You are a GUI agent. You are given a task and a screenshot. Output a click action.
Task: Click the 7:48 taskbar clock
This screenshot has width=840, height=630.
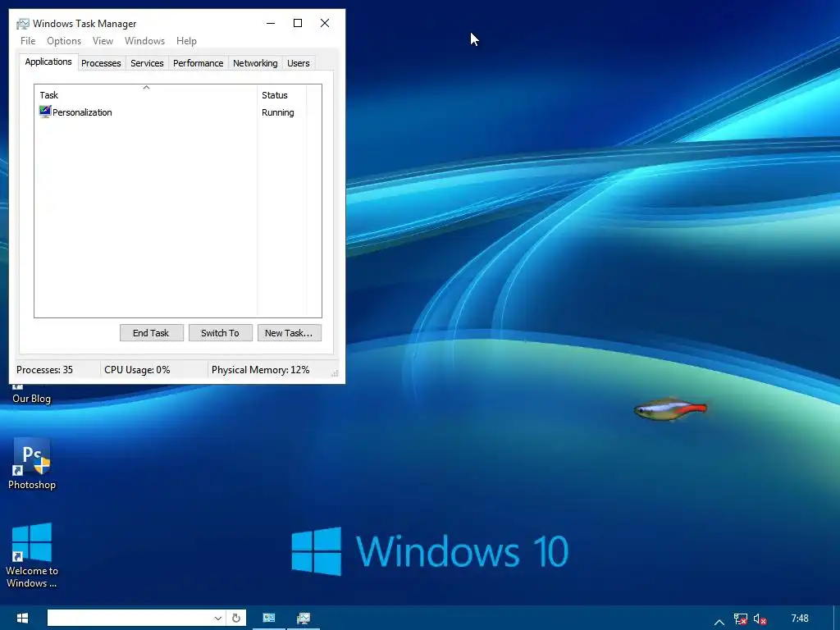(800, 619)
